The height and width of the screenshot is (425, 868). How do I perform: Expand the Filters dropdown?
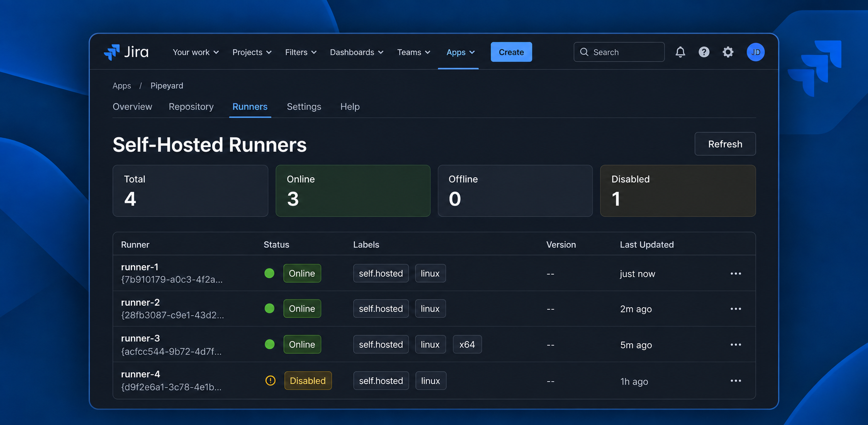(301, 52)
